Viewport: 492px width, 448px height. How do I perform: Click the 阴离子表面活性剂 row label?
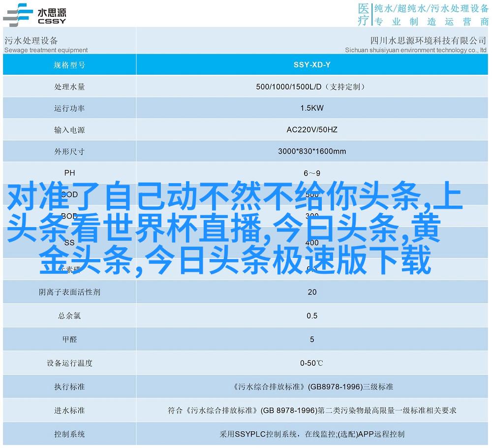coord(69,292)
